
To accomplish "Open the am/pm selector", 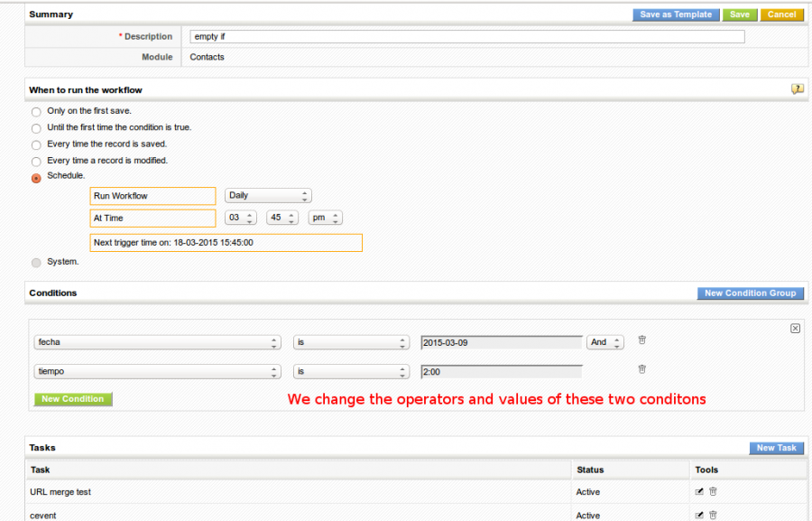I will [x=325, y=219].
